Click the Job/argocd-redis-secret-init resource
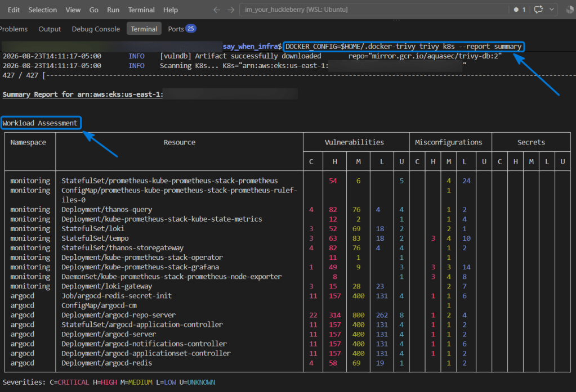 coord(117,295)
